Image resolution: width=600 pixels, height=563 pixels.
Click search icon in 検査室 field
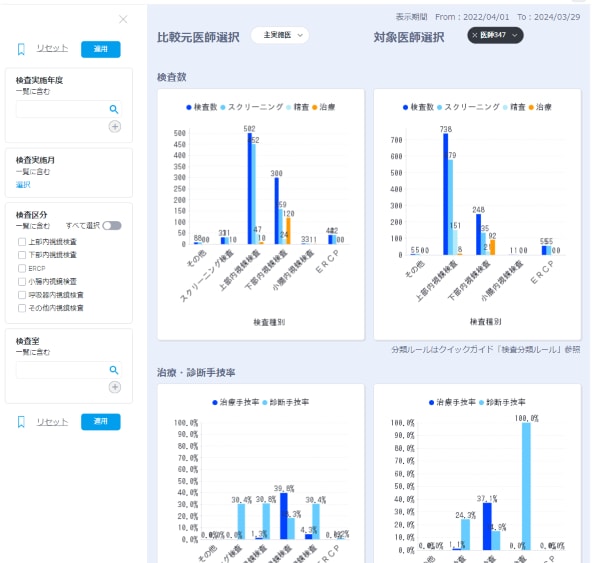point(114,370)
